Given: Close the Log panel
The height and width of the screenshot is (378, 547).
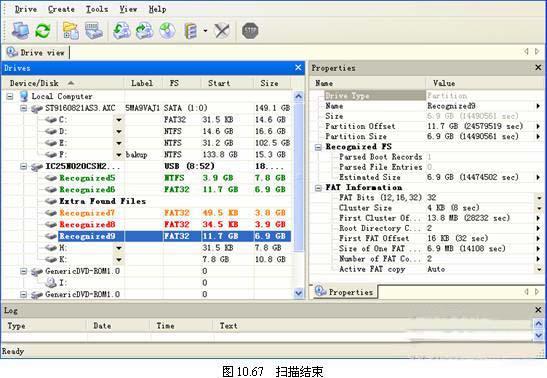Looking at the screenshot, I should (538, 310).
